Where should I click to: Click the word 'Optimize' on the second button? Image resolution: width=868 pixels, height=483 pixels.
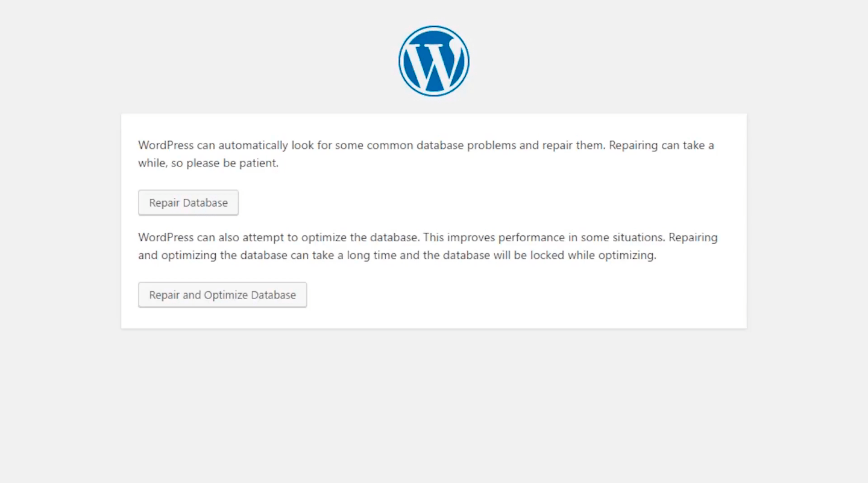click(226, 295)
